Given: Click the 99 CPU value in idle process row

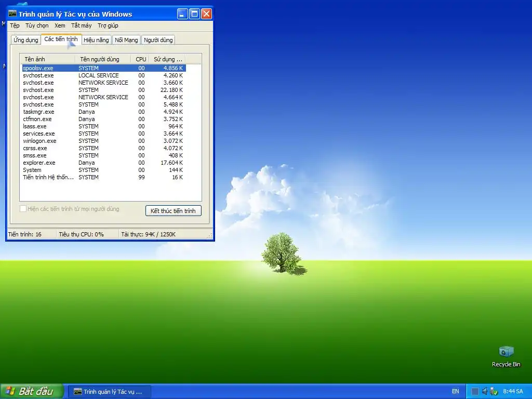Looking at the screenshot, I should 141,178.
